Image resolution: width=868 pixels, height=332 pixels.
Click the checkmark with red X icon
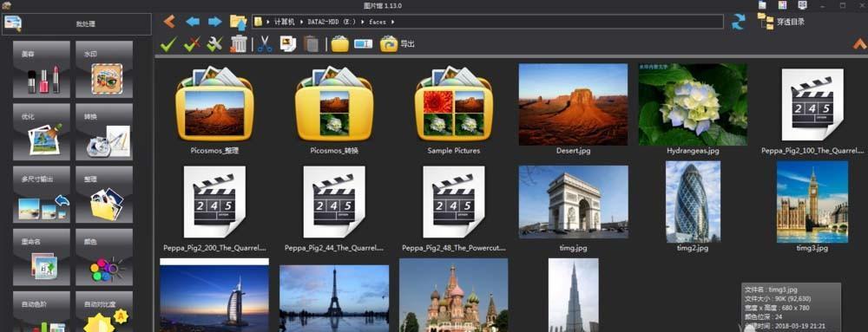click(192, 43)
